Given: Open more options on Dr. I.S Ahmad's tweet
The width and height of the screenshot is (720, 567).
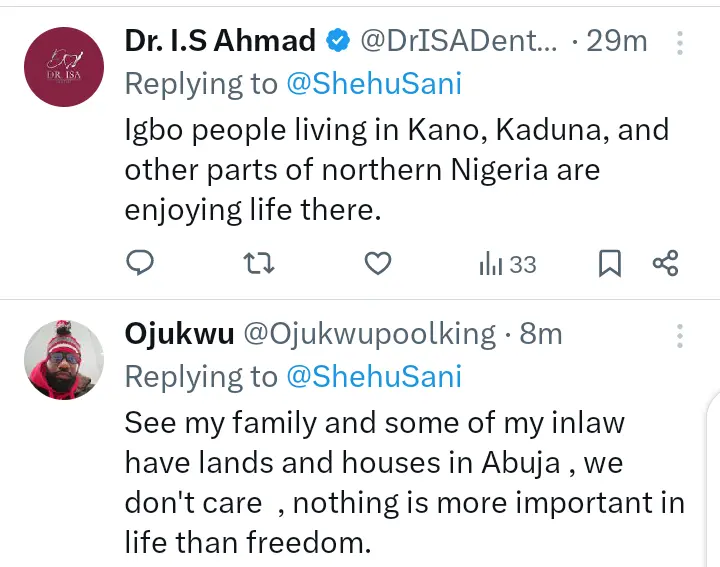Looking at the screenshot, I should coord(681,42).
